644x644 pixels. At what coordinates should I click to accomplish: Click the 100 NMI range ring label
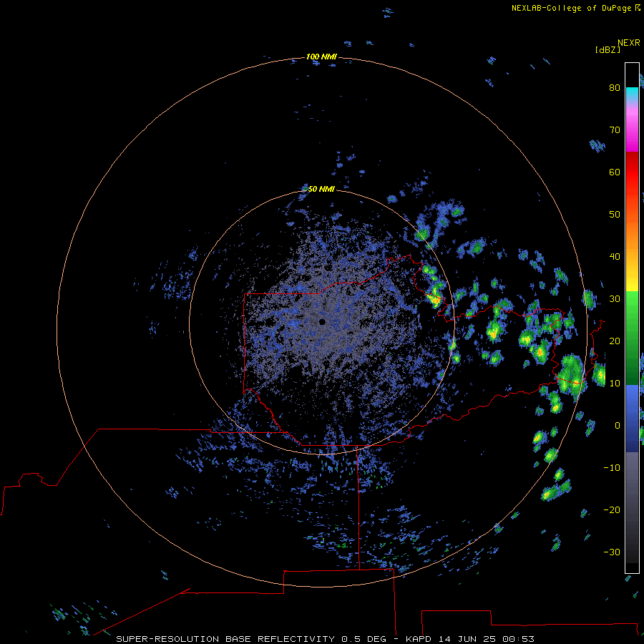(321, 57)
